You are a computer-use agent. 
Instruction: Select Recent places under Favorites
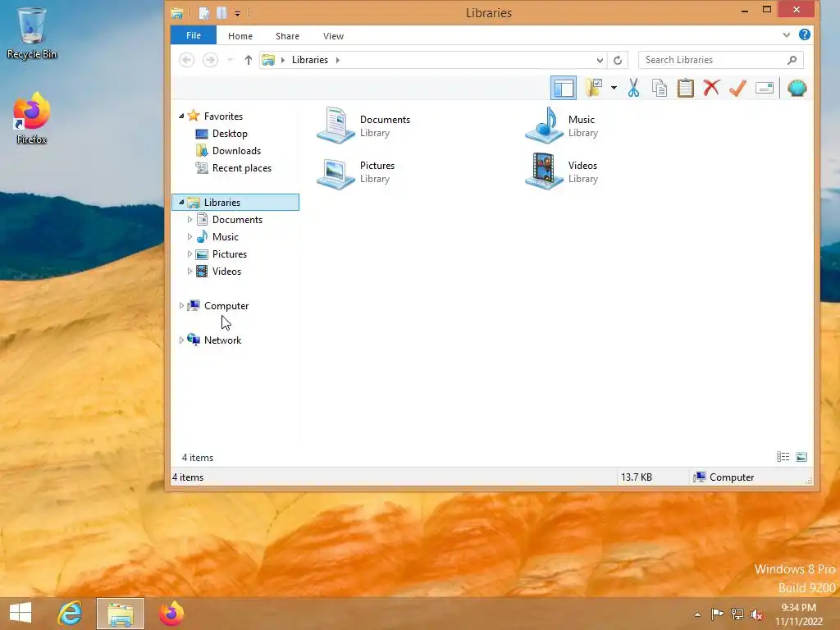click(242, 167)
